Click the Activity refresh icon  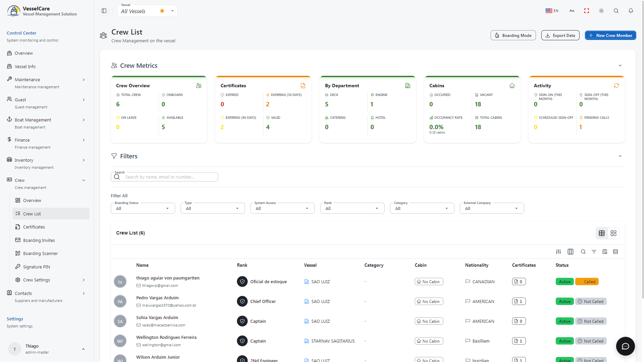point(616,86)
